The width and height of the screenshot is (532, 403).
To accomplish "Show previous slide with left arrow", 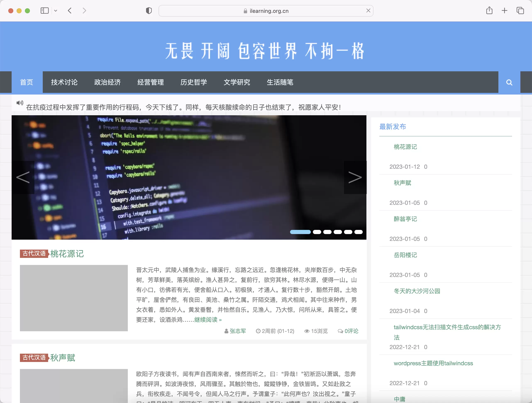I will tap(23, 177).
